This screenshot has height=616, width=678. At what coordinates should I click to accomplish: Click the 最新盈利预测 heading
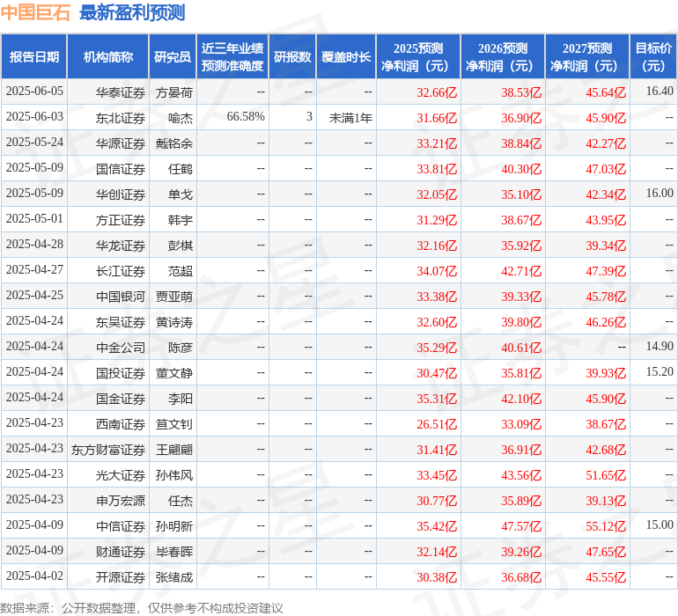coord(132,12)
